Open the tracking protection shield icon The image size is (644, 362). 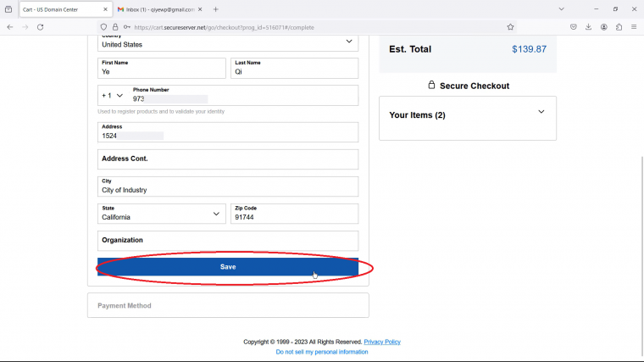[x=103, y=27]
